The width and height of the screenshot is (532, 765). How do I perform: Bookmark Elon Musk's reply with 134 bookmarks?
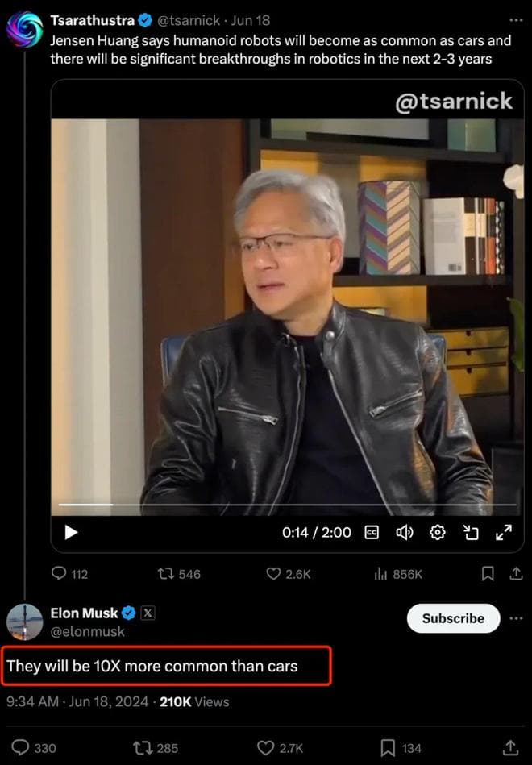click(401, 748)
